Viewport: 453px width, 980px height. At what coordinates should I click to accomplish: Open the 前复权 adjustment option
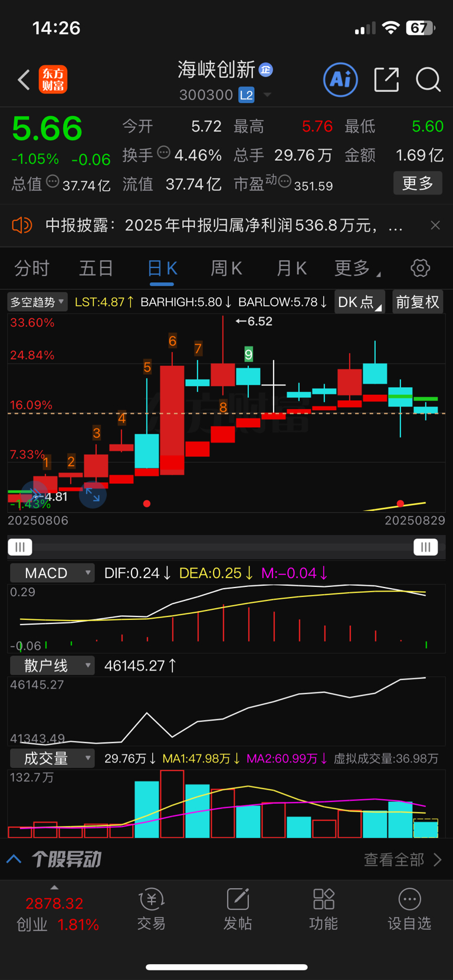click(x=418, y=302)
